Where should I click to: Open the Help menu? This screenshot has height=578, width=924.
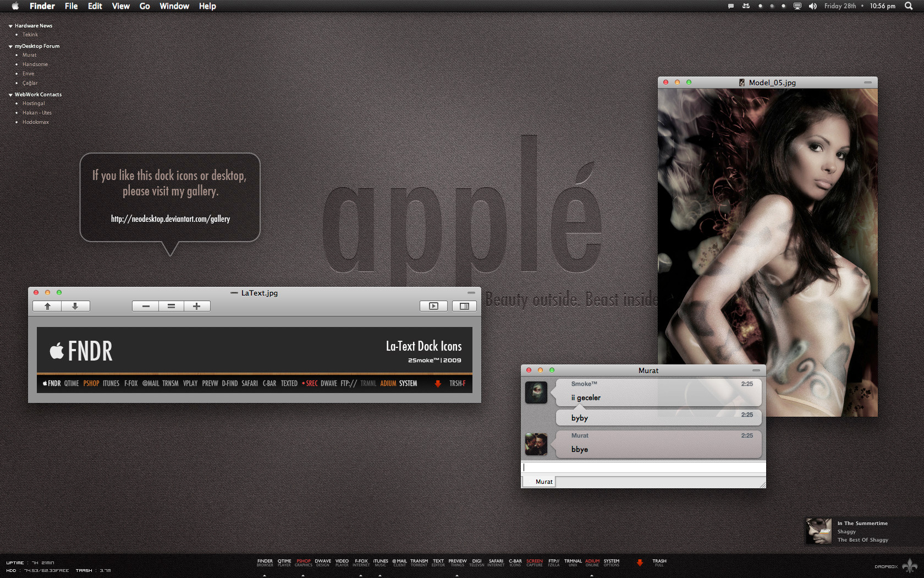click(x=207, y=6)
